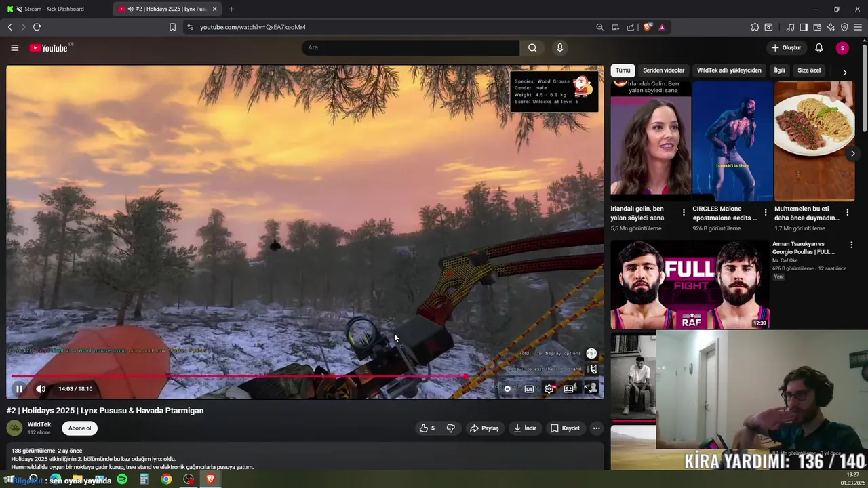Click the search magnifier button

click(532, 47)
